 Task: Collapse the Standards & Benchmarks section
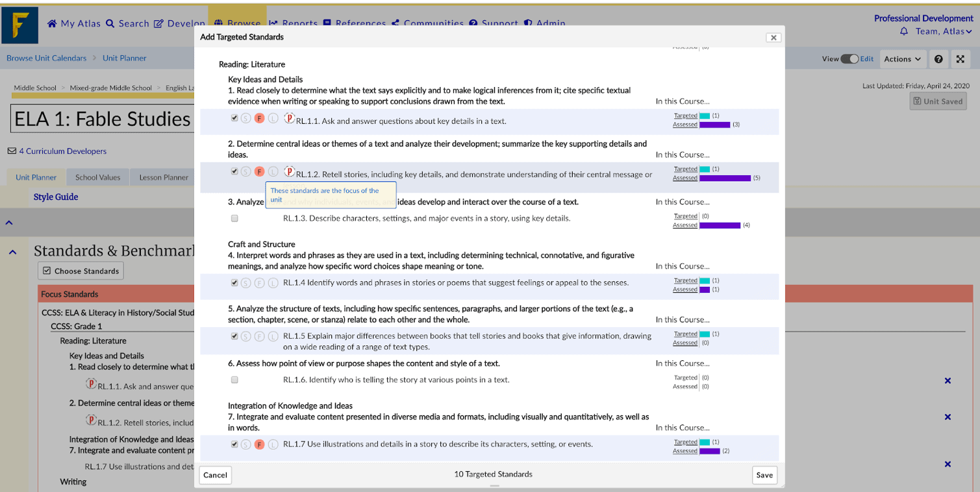[x=12, y=252]
